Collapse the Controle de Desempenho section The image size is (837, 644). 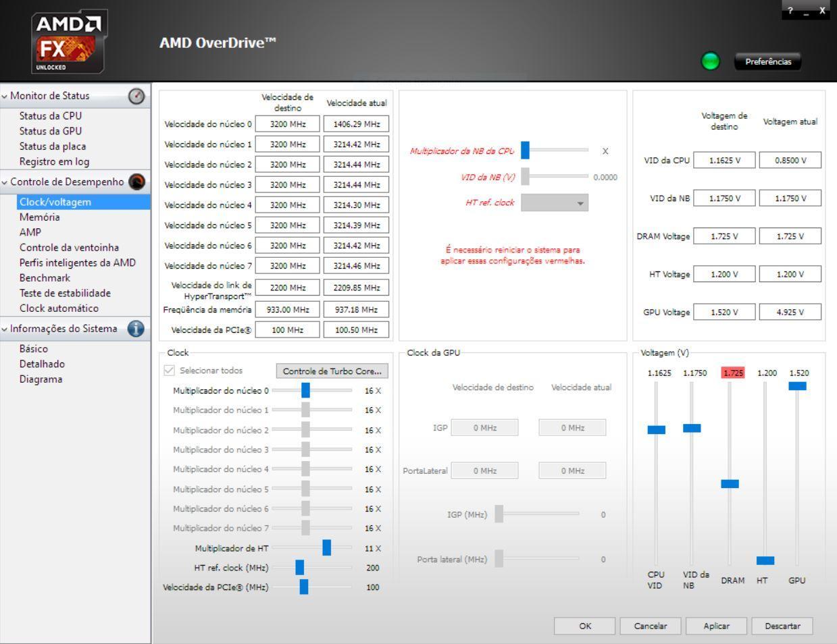coord(5,182)
